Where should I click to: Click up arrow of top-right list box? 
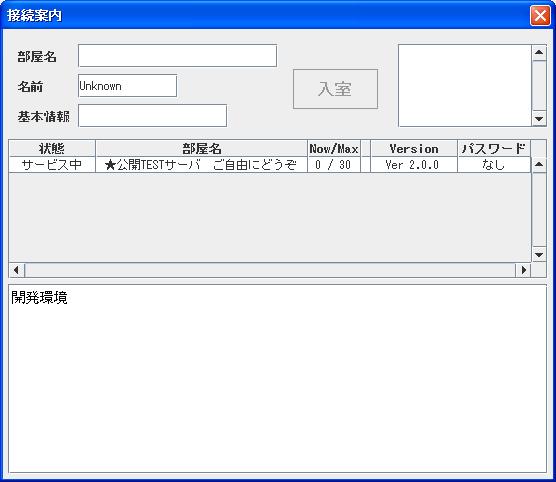click(x=539, y=52)
